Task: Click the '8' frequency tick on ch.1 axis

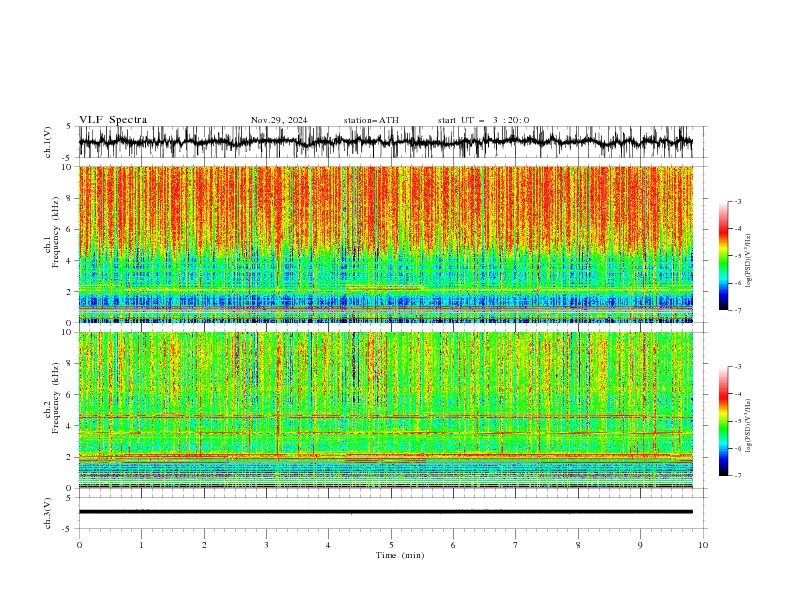Action: pyautogui.click(x=71, y=198)
